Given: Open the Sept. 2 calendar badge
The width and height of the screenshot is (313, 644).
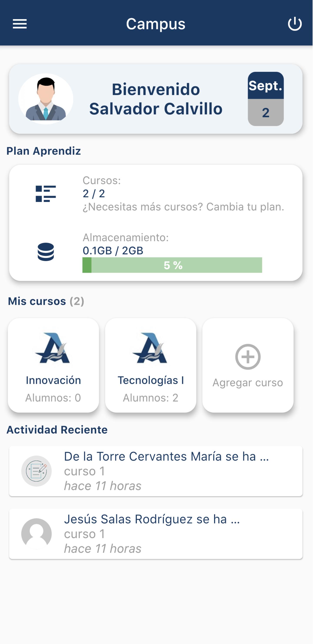Looking at the screenshot, I should (266, 99).
